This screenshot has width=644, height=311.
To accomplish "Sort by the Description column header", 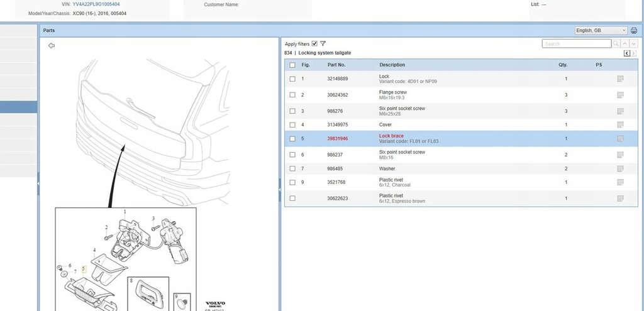I will (392, 65).
